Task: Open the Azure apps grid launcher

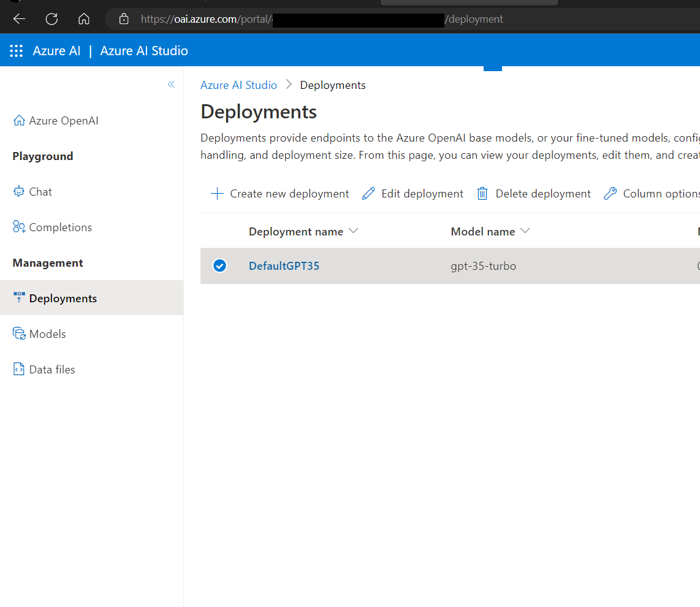Action: click(17, 51)
